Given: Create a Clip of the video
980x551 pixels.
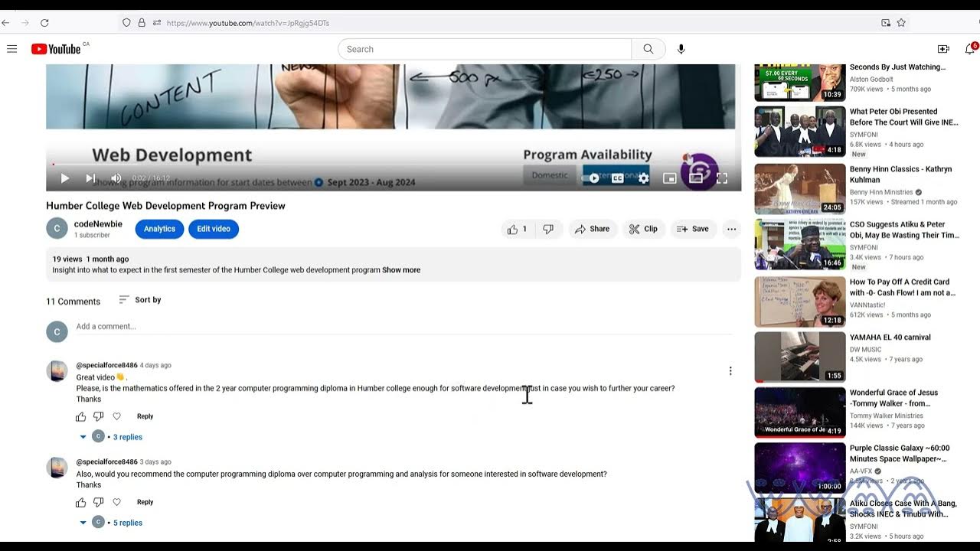Looking at the screenshot, I should pos(643,229).
